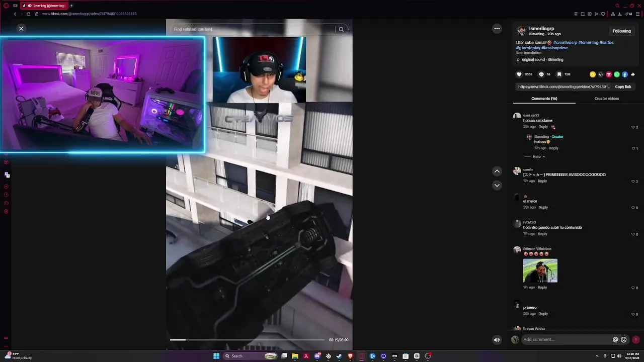Open hashtag #gtaroleplay
644x362 pixels.
528,48
